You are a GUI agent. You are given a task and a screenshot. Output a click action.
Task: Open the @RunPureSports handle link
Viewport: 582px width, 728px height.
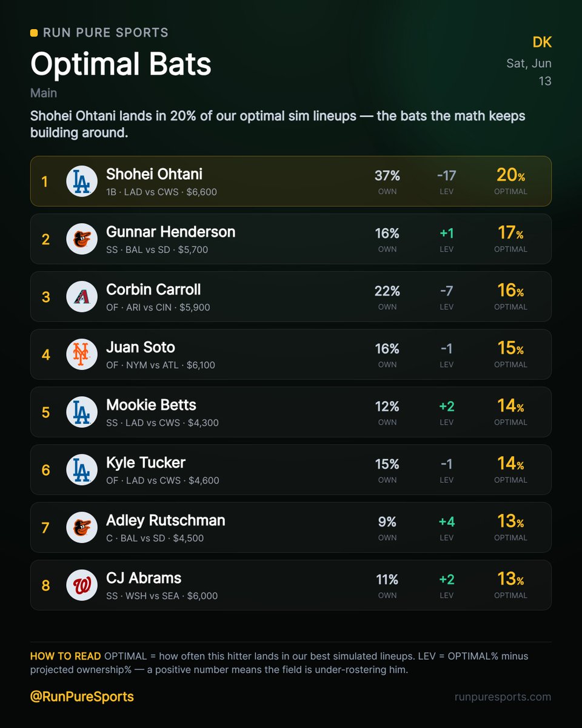coord(82,696)
